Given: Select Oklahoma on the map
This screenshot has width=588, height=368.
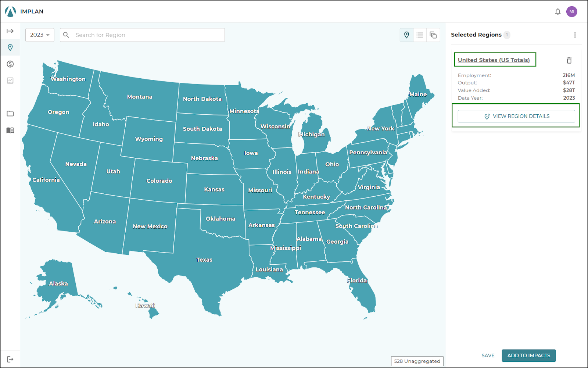Looking at the screenshot, I should click(x=220, y=218).
